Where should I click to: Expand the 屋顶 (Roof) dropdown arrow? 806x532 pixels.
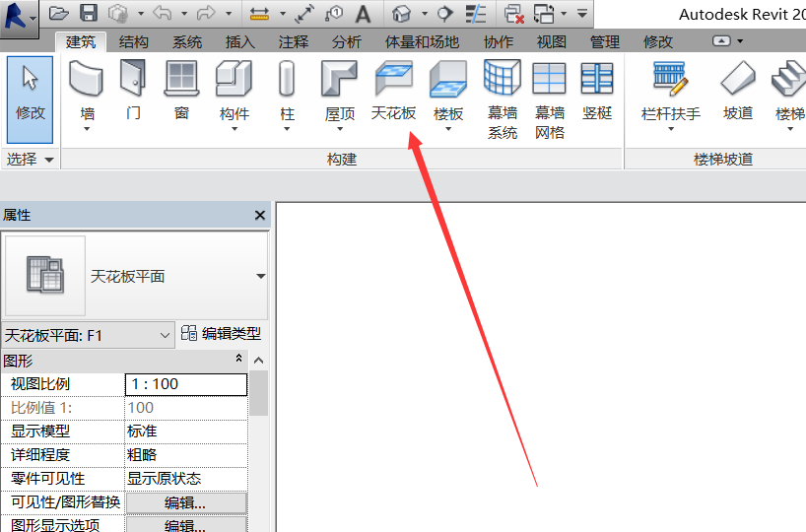click(340, 129)
